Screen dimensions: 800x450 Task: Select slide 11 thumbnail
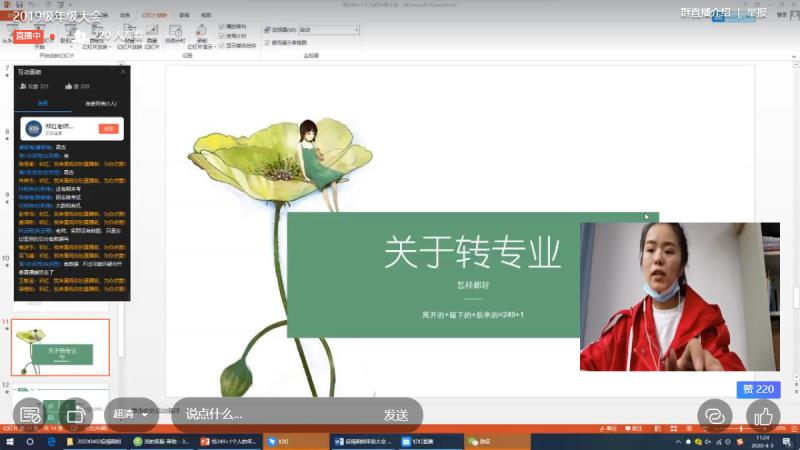pyautogui.click(x=60, y=347)
